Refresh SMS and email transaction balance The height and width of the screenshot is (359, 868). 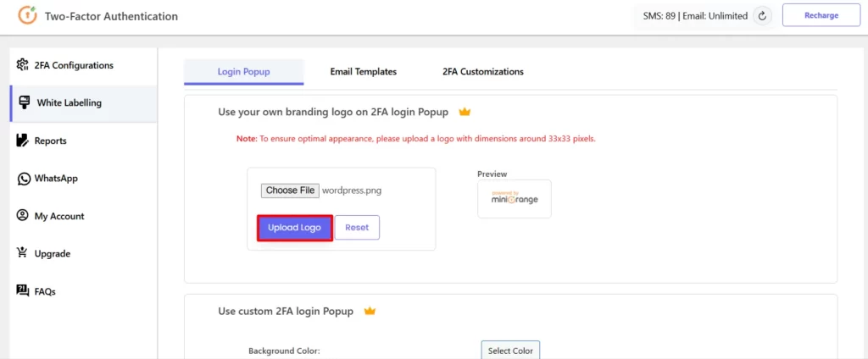(762, 16)
